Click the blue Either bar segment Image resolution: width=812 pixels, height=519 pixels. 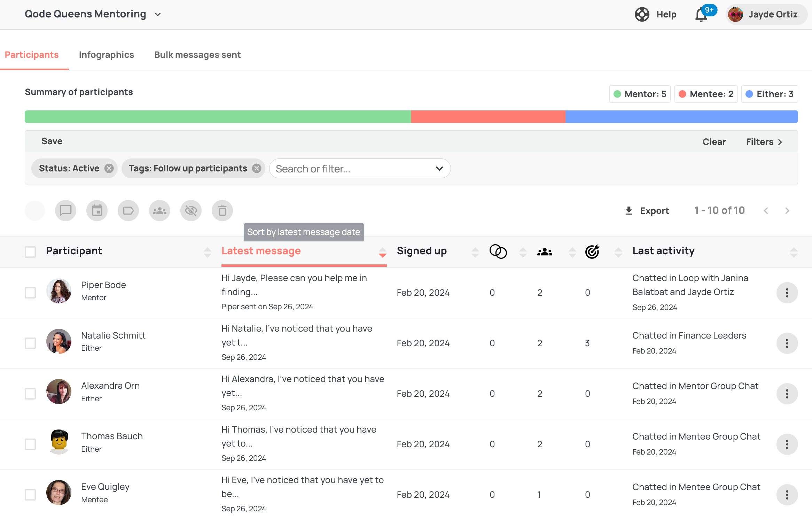[x=682, y=117]
